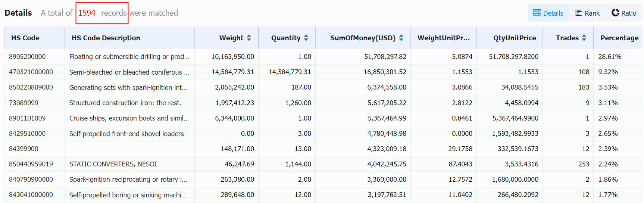Viewport: 644px width, 203px height.
Task: Select HS code 840790900000
Action: click(x=31, y=179)
